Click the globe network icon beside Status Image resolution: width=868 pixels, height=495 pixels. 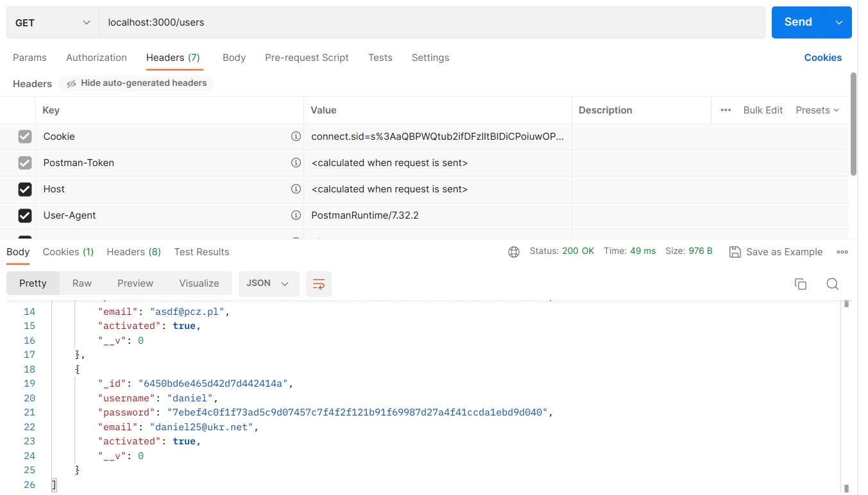[514, 252]
